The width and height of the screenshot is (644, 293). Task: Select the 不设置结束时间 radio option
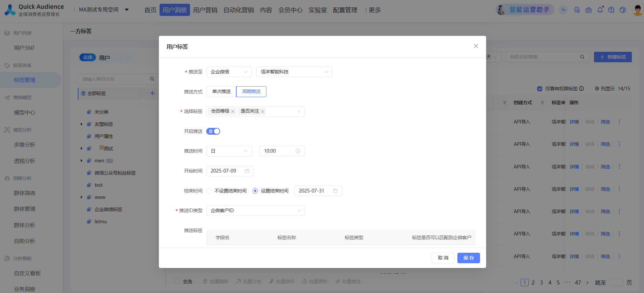[x=209, y=191]
